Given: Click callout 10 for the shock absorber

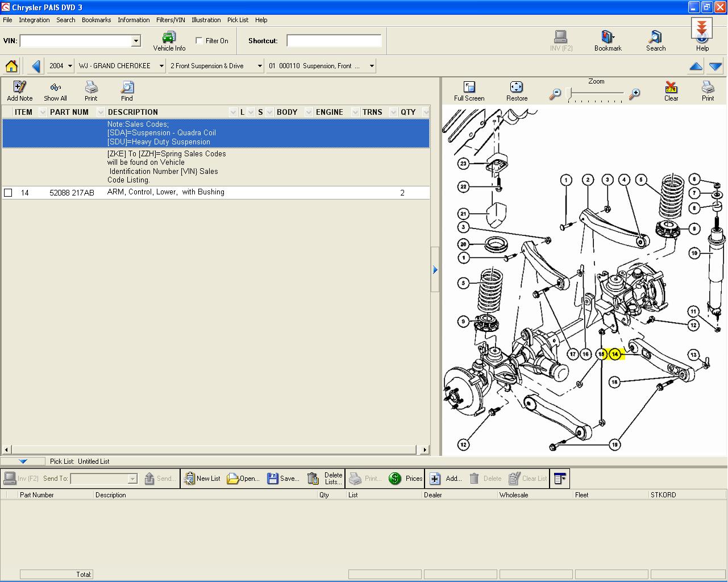Looking at the screenshot, I should [x=694, y=253].
